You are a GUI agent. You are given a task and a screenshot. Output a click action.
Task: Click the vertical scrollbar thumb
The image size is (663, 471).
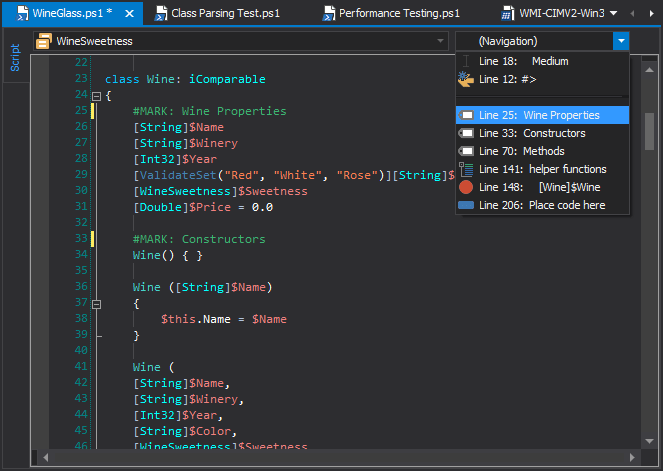tap(649, 131)
